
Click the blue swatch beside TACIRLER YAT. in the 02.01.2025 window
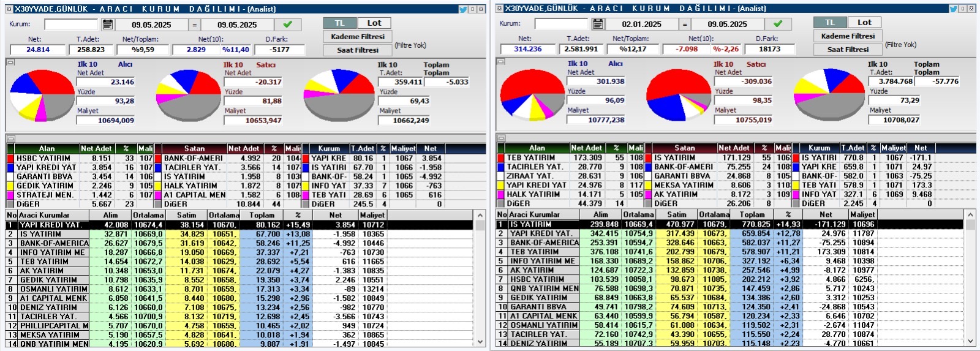click(500, 167)
